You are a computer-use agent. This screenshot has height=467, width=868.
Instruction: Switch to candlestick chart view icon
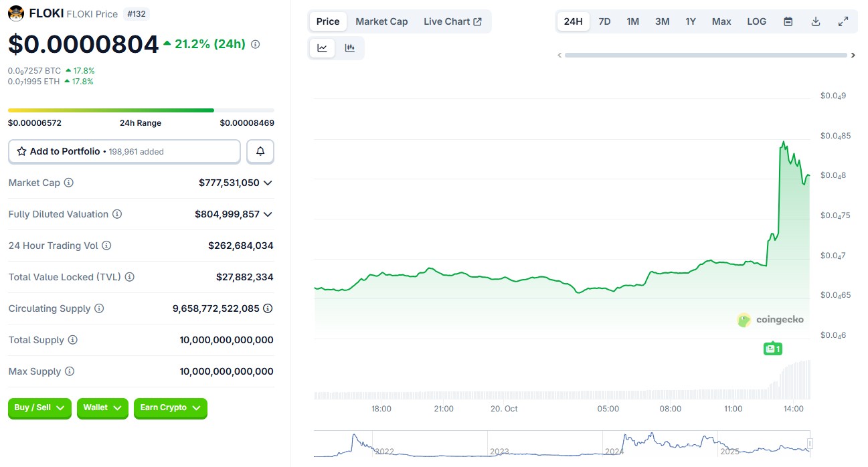coord(349,48)
